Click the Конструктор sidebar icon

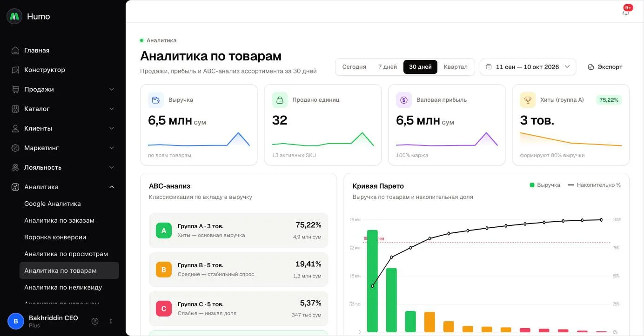click(x=15, y=70)
